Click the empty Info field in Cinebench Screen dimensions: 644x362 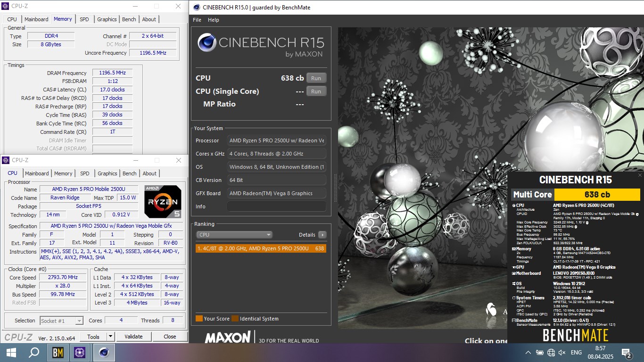click(277, 206)
